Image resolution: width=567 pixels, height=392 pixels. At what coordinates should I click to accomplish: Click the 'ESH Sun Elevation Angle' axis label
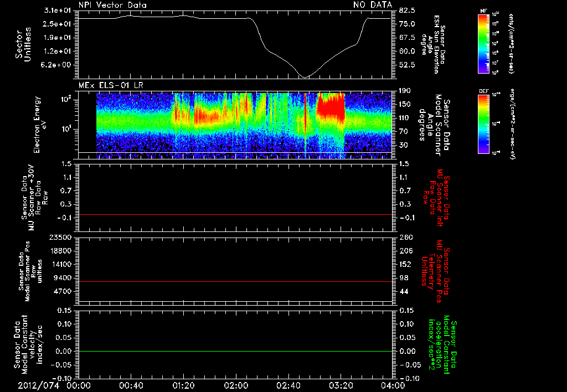pos(433,44)
